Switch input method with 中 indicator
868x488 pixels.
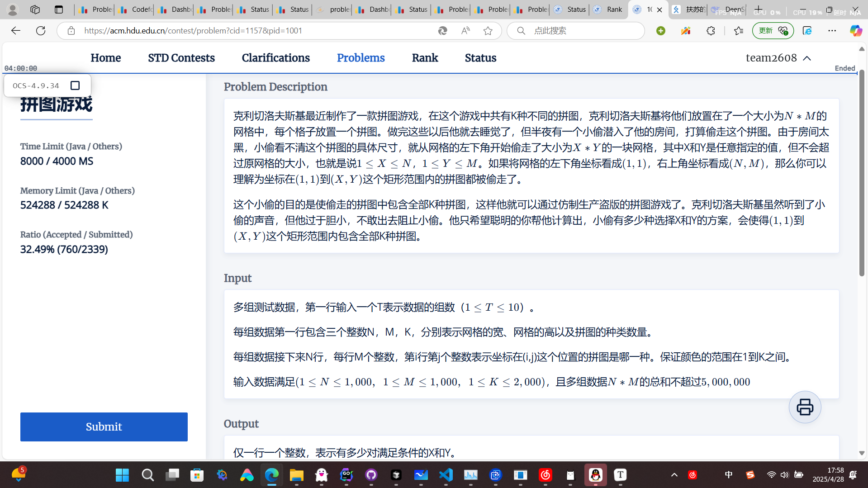pyautogui.click(x=728, y=475)
